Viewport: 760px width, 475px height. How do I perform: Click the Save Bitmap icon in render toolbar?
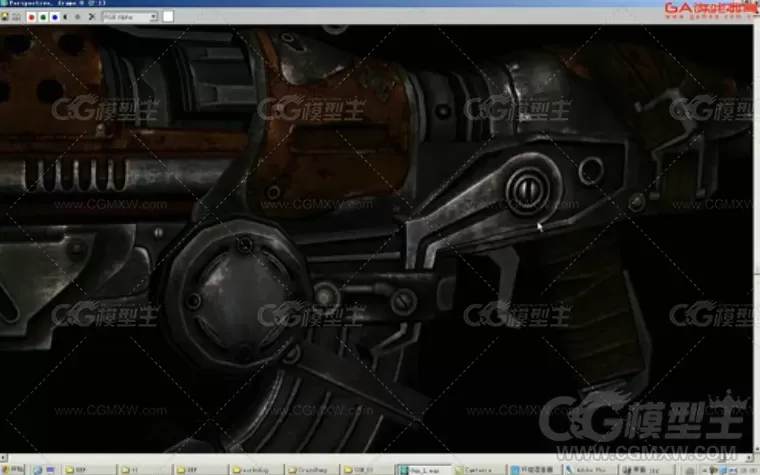pos(5,17)
